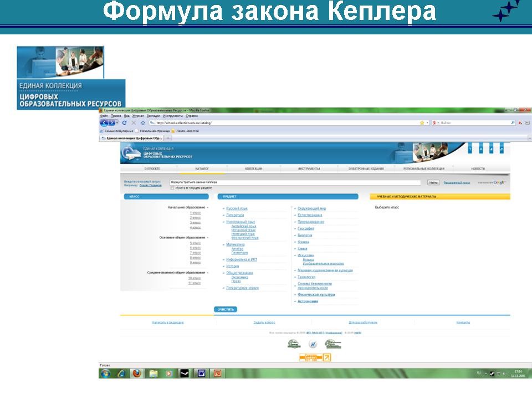Go to the browser Home icon

pyautogui.click(x=143, y=122)
